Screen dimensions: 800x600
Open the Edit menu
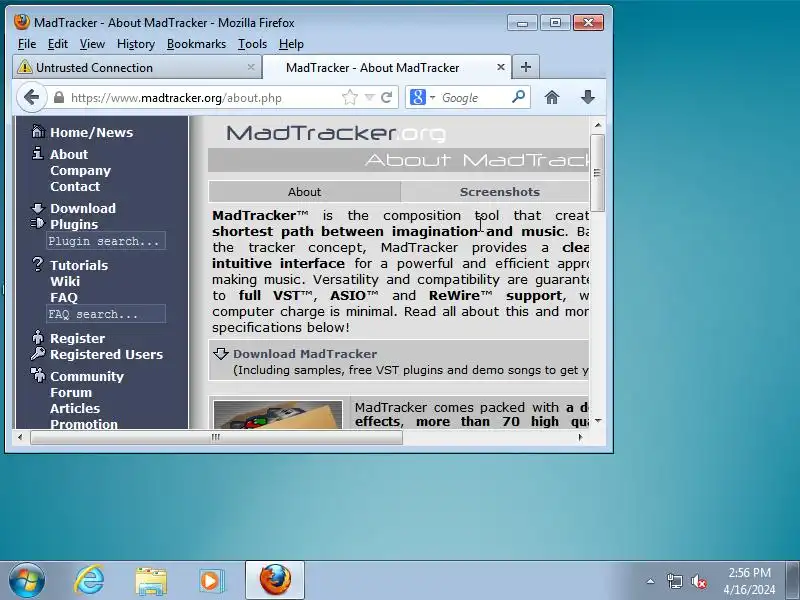pyautogui.click(x=58, y=44)
